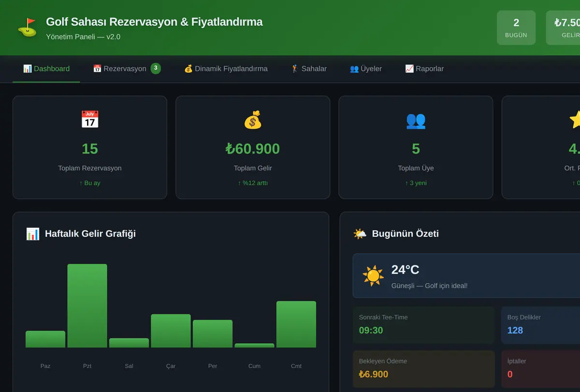This screenshot has height=392, width=580.
Task: Click the star icon in the rating card
Action: [x=575, y=119]
